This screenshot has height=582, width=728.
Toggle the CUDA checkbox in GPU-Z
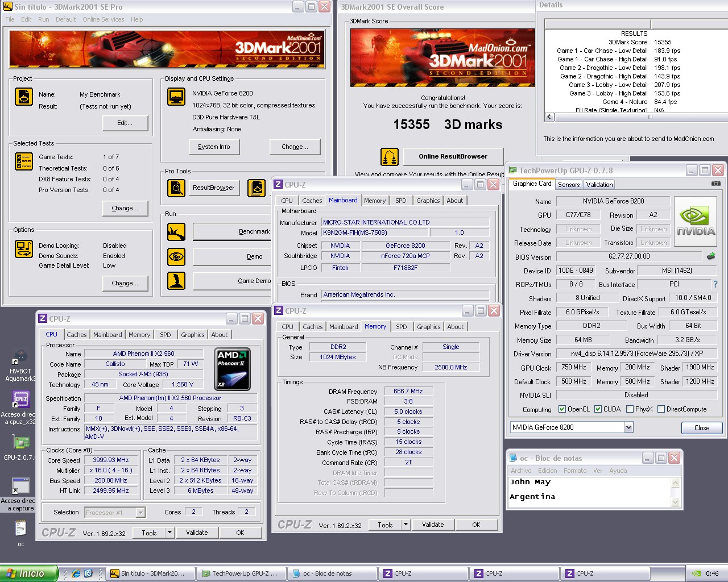pyautogui.click(x=598, y=409)
